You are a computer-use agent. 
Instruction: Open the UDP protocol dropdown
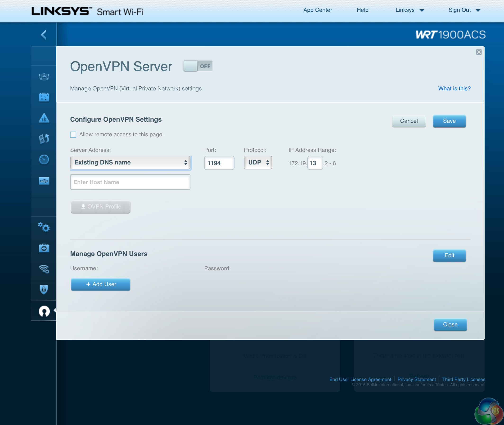tap(258, 163)
